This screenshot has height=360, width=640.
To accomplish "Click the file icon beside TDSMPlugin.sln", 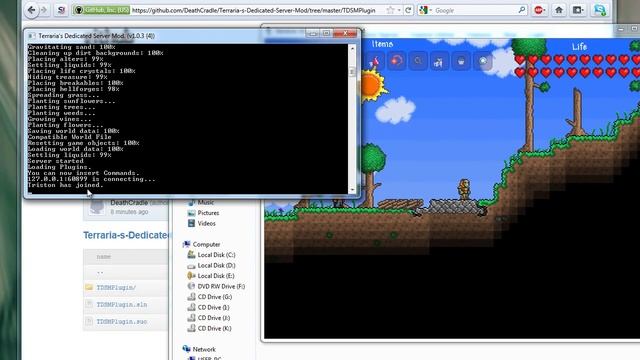I will click(89, 304).
